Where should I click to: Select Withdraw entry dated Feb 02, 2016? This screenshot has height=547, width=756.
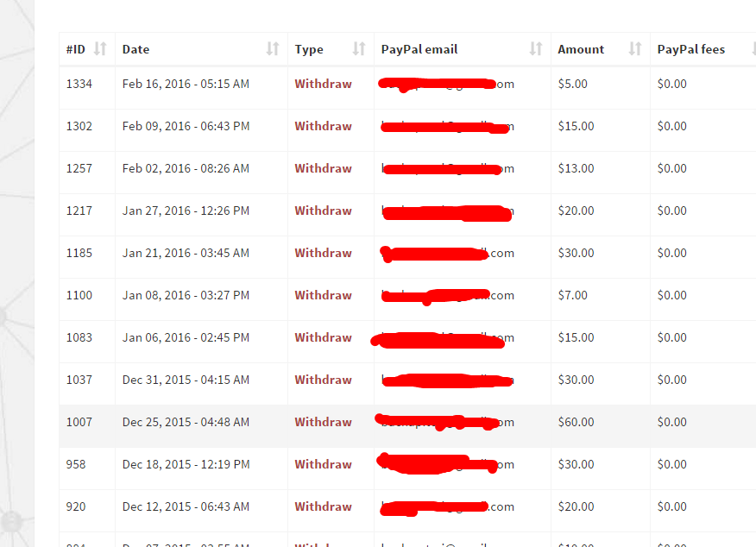[x=323, y=168]
